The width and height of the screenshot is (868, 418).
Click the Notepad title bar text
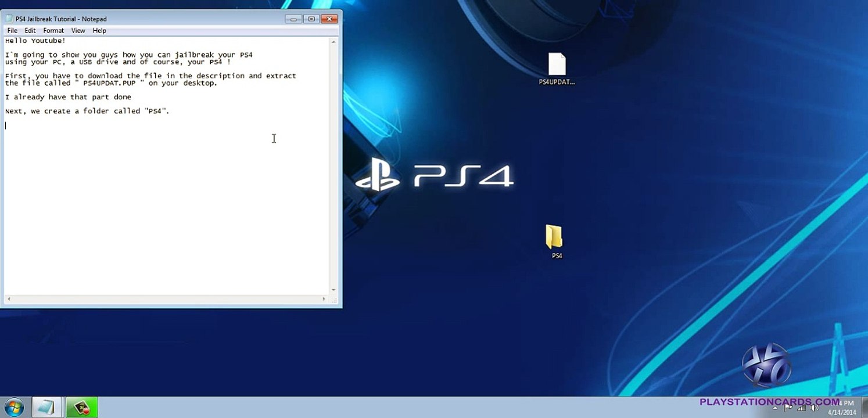(61, 19)
